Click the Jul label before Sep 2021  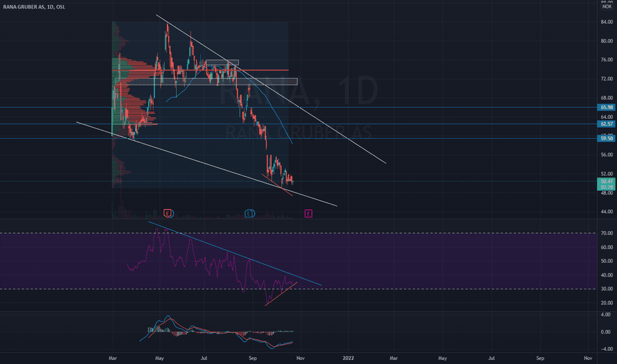tap(204, 358)
